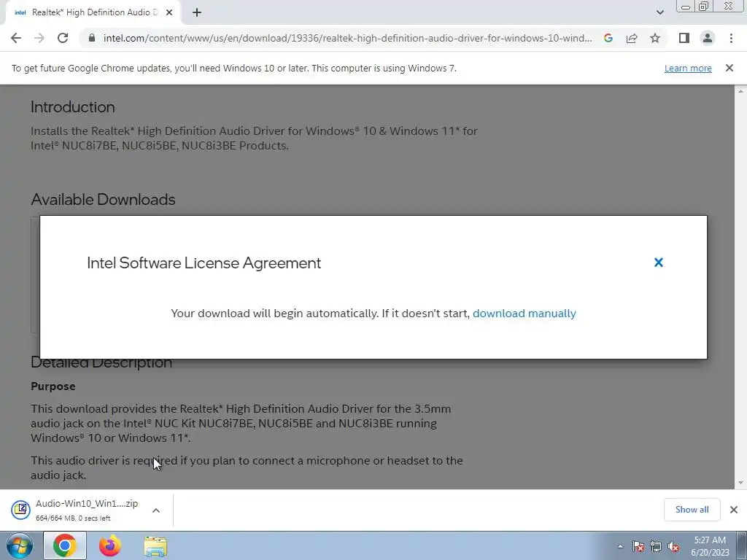This screenshot has width=747, height=560.
Task: Expand the tab search dropdown
Action: [659, 12]
